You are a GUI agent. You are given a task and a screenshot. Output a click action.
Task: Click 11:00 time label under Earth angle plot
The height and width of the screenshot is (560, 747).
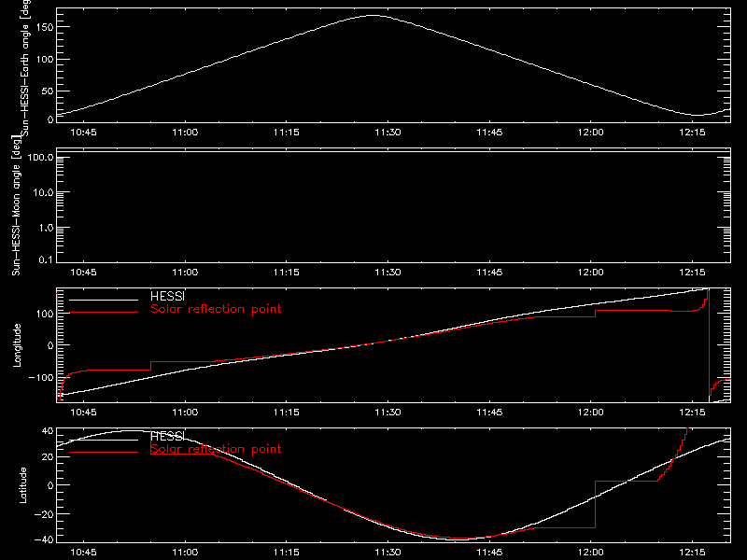pos(185,132)
